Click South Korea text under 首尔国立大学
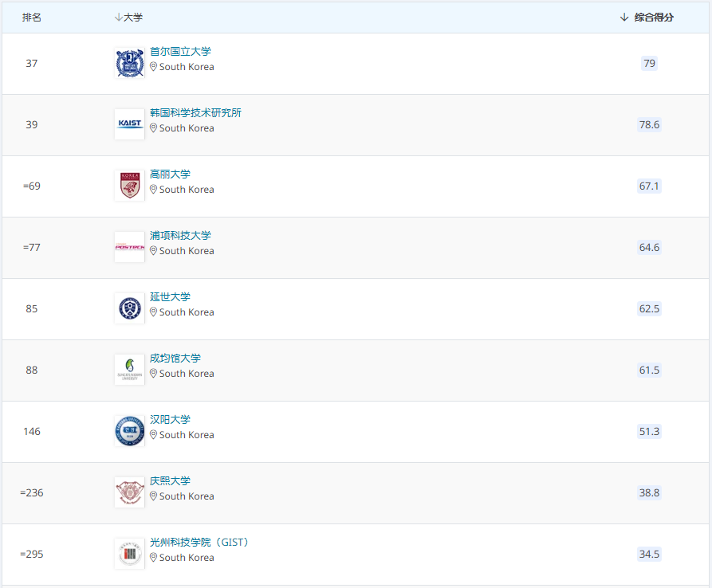The image size is (712, 588). [x=187, y=67]
